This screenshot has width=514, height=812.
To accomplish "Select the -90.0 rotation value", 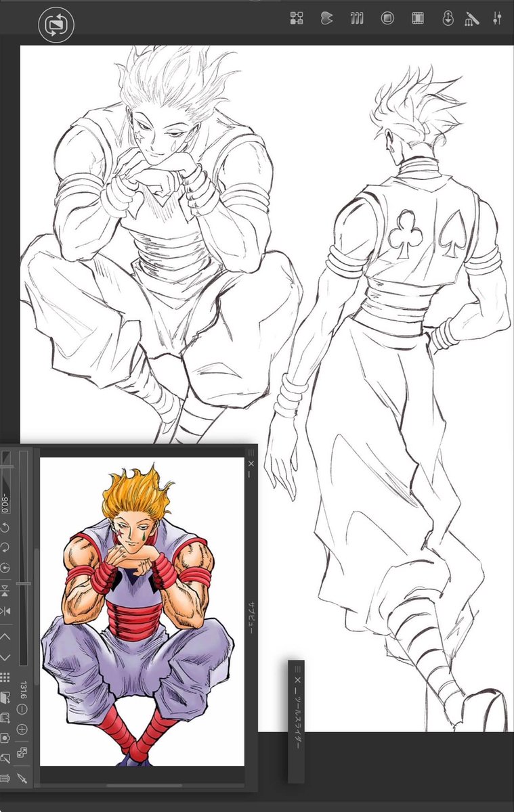I will 5,503.
